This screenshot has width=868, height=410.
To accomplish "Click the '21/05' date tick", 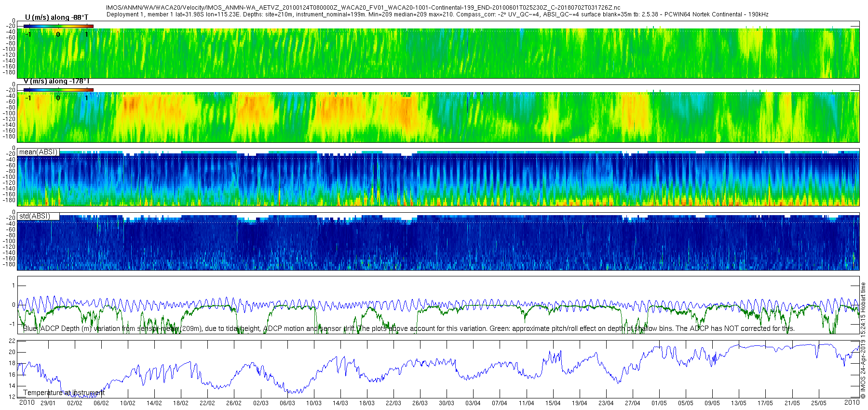I will (792, 403).
